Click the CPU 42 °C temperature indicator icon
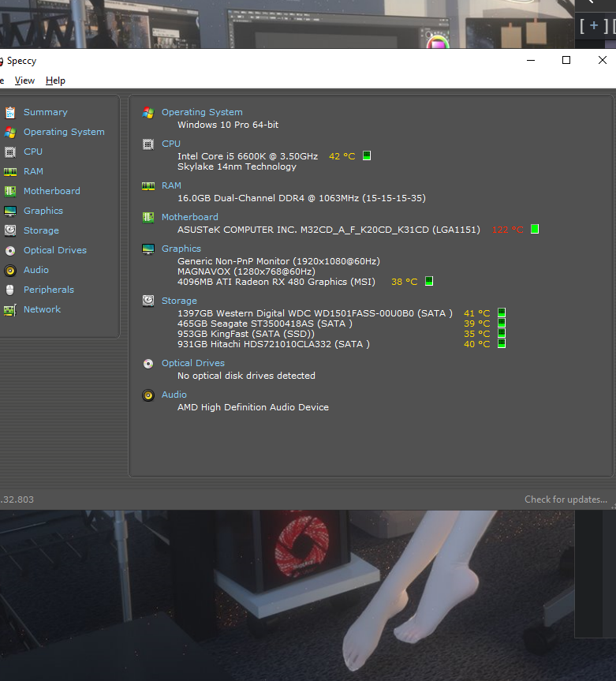 (367, 155)
